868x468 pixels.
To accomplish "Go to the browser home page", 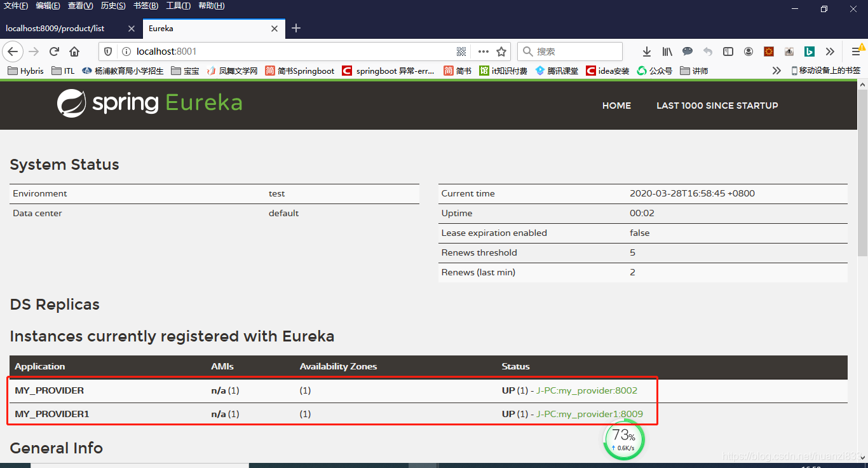I will click(74, 52).
